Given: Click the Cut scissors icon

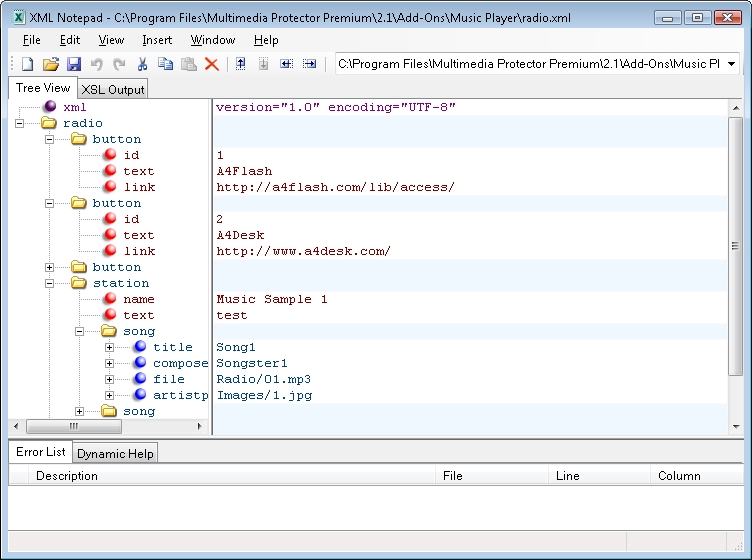Looking at the screenshot, I should pos(142,64).
